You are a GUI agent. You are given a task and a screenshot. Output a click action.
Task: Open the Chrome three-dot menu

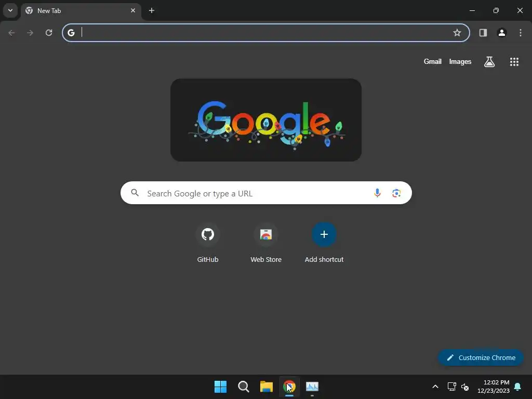[521, 33]
